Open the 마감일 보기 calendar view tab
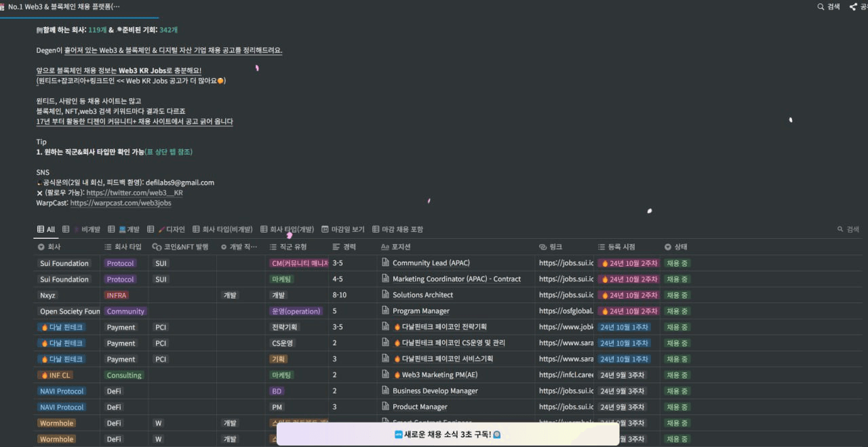This screenshot has height=447, width=868. click(343, 229)
